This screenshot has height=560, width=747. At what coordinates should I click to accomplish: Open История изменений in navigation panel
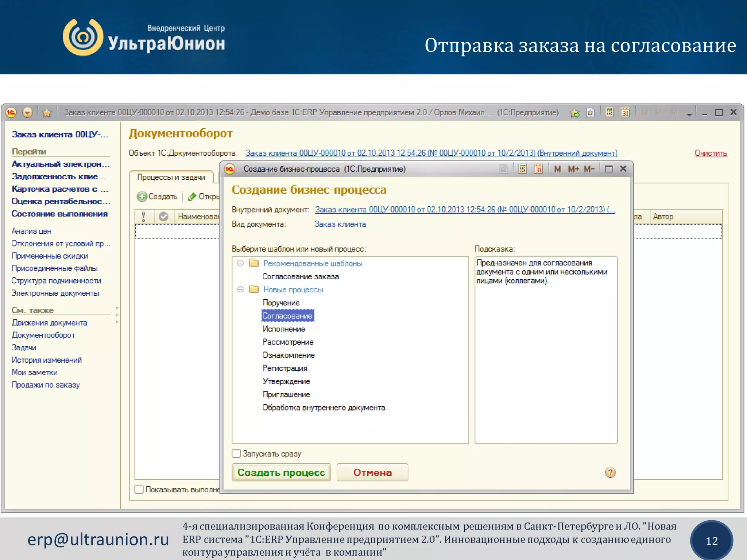point(47,360)
